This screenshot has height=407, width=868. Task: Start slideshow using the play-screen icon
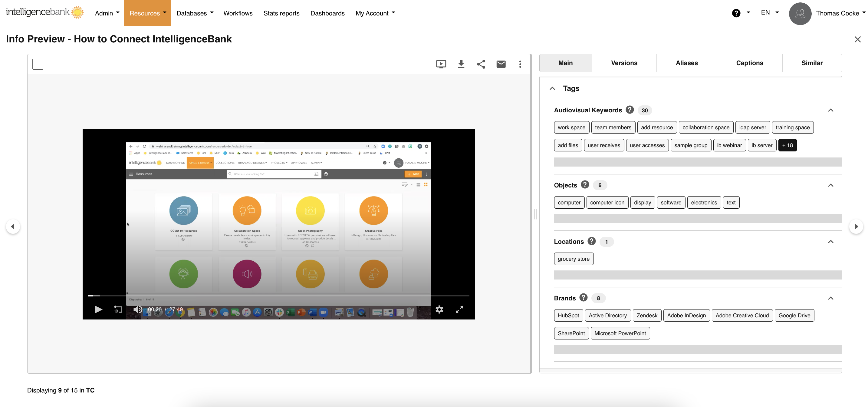(441, 64)
